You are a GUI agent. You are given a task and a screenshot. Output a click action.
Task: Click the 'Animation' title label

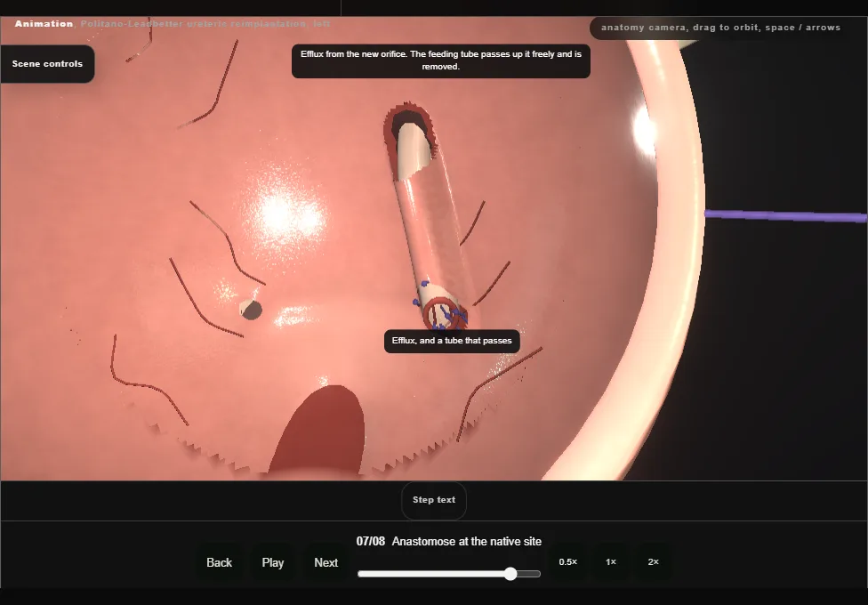[44, 24]
